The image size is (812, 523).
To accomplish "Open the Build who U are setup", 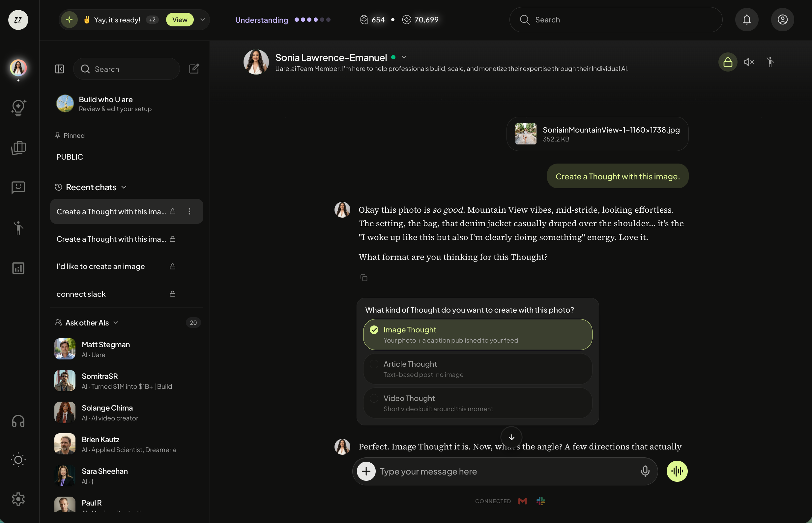I will tap(126, 104).
